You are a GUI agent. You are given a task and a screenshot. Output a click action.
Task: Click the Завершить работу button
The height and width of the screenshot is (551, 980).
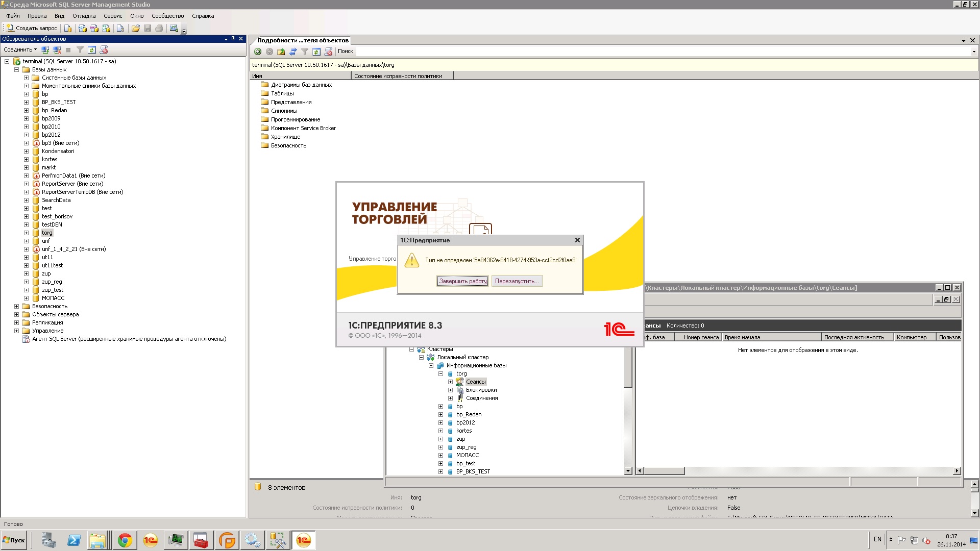pos(462,281)
